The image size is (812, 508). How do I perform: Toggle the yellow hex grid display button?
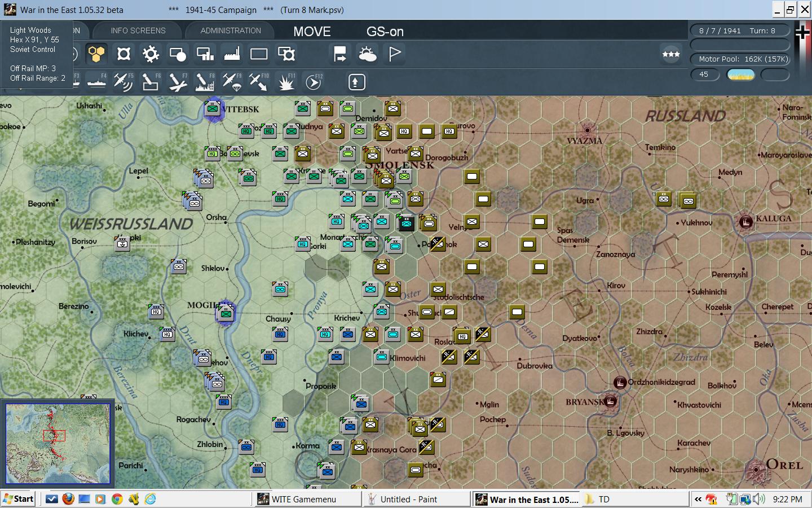(96, 54)
